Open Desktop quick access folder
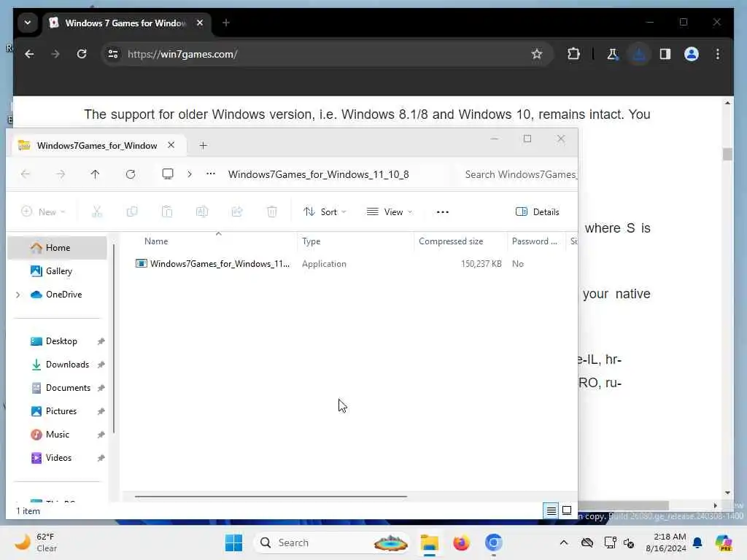The height and width of the screenshot is (560, 747). click(61, 341)
